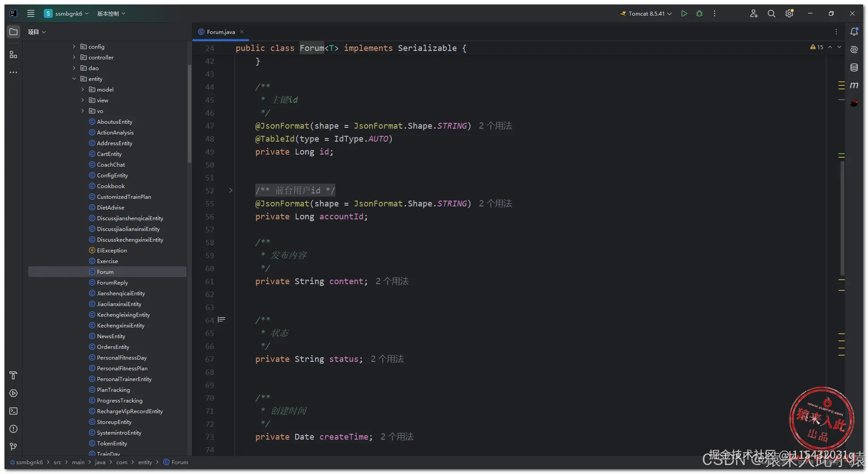This screenshot has height=474, width=868.
Task: Select the Forum class in project tree
Action: click(107, 272)
